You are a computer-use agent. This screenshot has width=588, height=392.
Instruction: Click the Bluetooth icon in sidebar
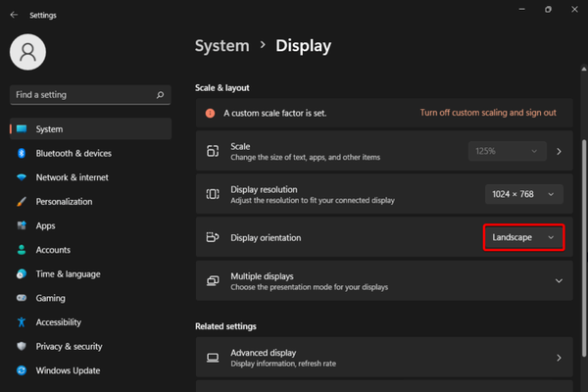pyautogui.click(x=22, y=153)
